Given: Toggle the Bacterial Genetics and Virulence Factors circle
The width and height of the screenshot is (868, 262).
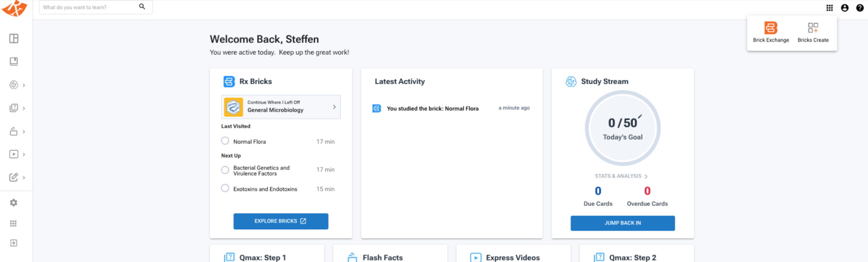Looking at the screenshot, I should pos(225,170).
